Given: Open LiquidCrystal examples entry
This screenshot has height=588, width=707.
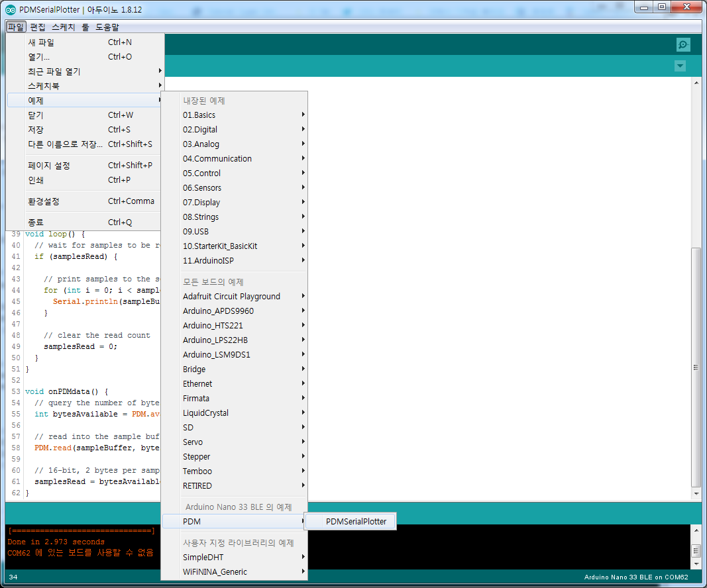Looking at the screenshot, I should [x=235, y=413].
